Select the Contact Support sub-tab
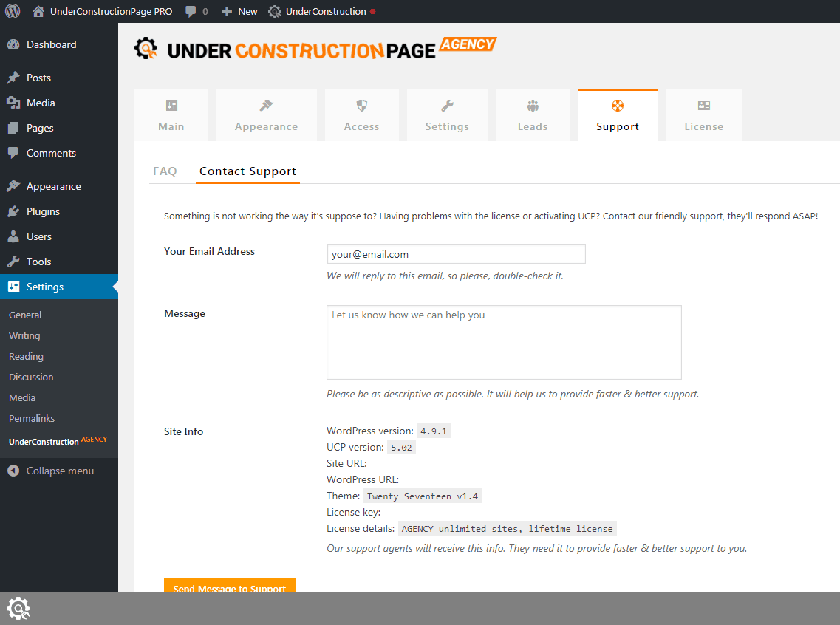The image size is (840, 625). (x=247, y=171)
